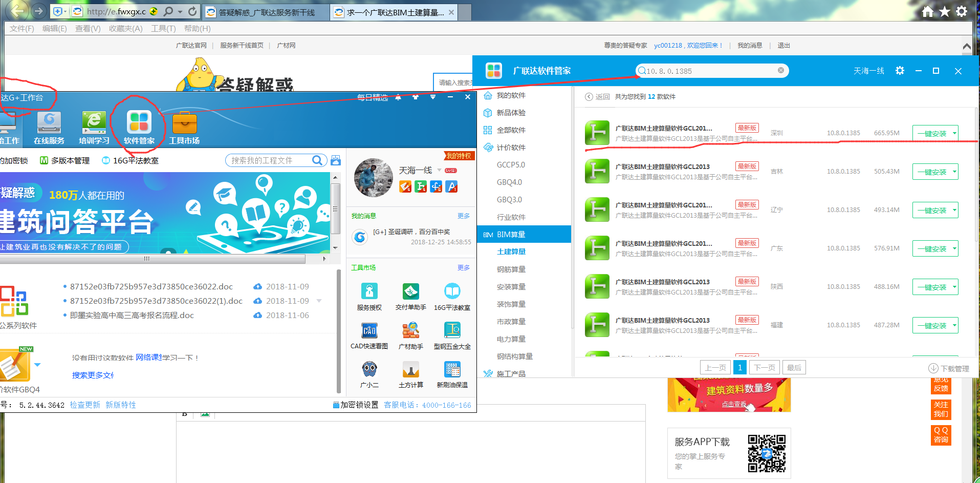The width and height of the screenshot is (980, 483).
Task: Refresh the Internet Explorer page
Action: (192, 11)
